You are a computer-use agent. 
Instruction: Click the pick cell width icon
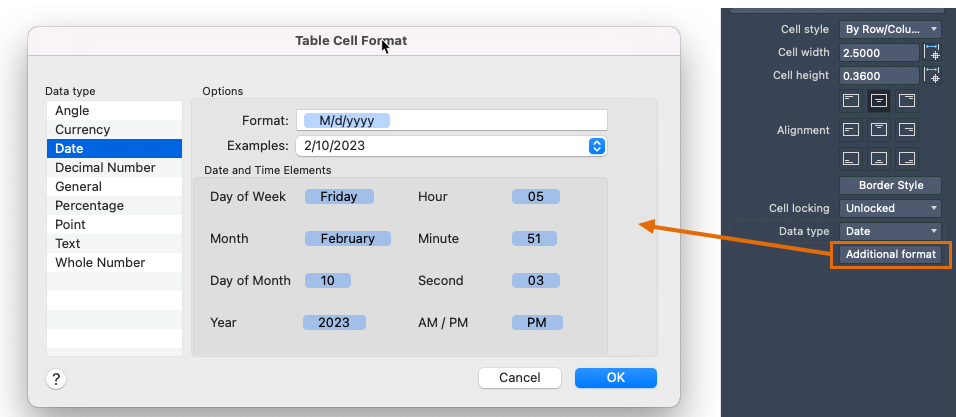pos(932,52)
